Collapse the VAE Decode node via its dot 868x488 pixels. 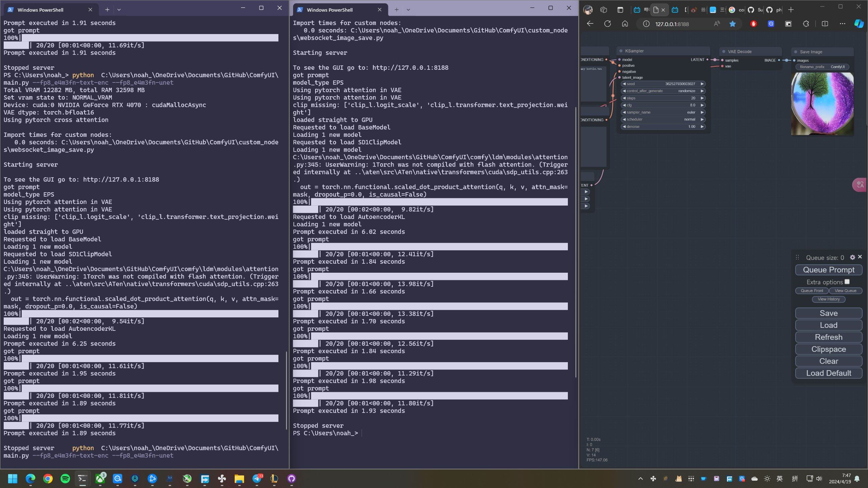[723, 51]
